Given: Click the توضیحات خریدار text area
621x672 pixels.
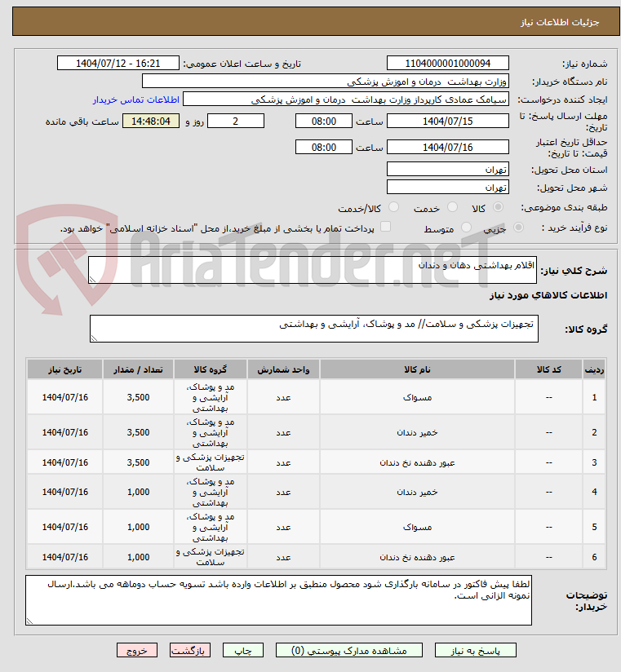Looking at the screenshot, I should click(279, 600).
